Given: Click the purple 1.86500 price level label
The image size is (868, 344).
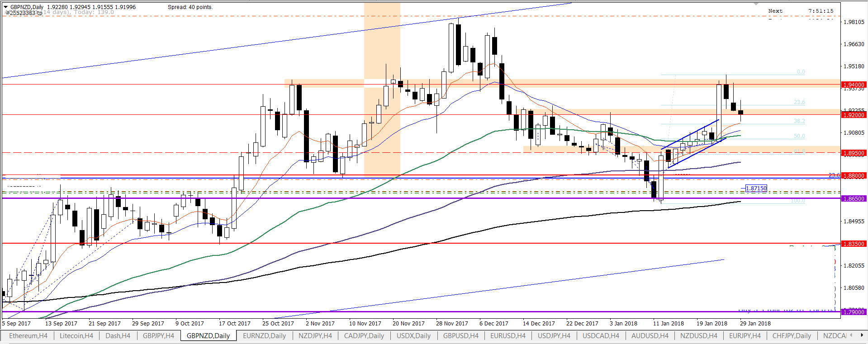Looking at the screenshot, I should pyautogui.click(x=854, y=199).
